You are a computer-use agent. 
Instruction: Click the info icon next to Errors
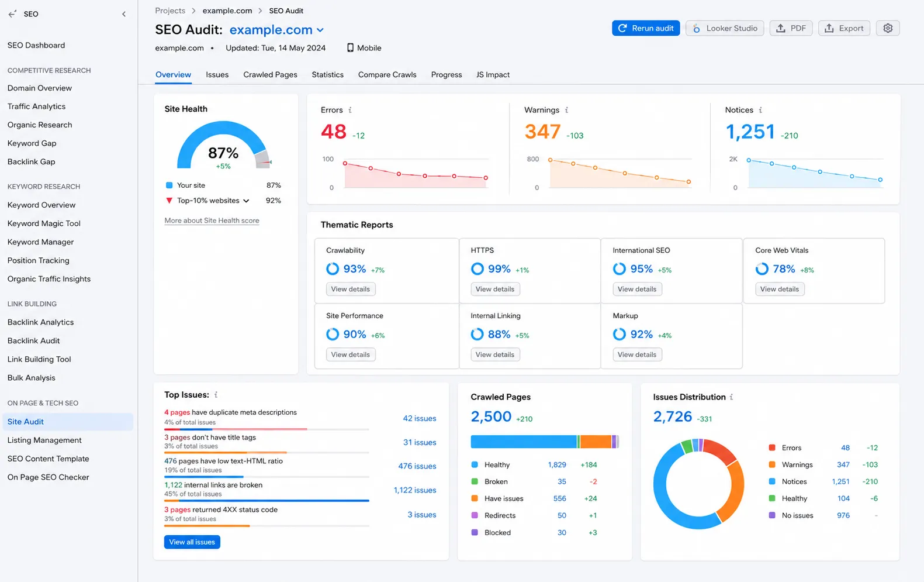(x=350, y=110)
